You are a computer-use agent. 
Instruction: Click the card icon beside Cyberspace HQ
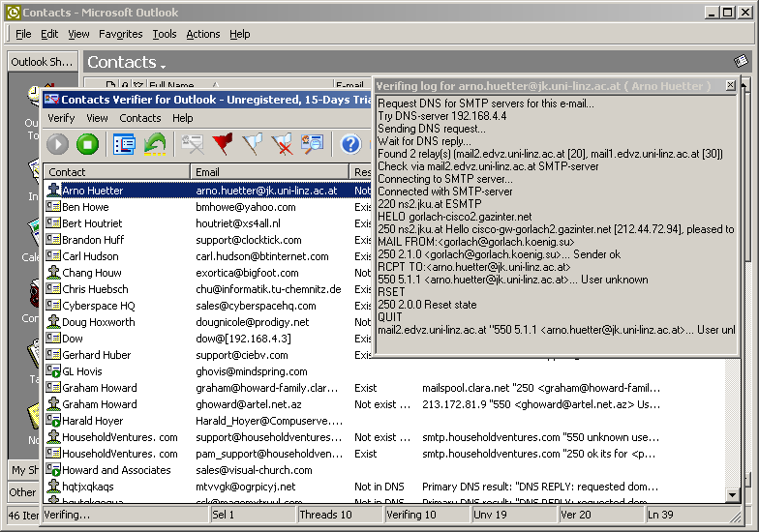[x=53, y=306]
